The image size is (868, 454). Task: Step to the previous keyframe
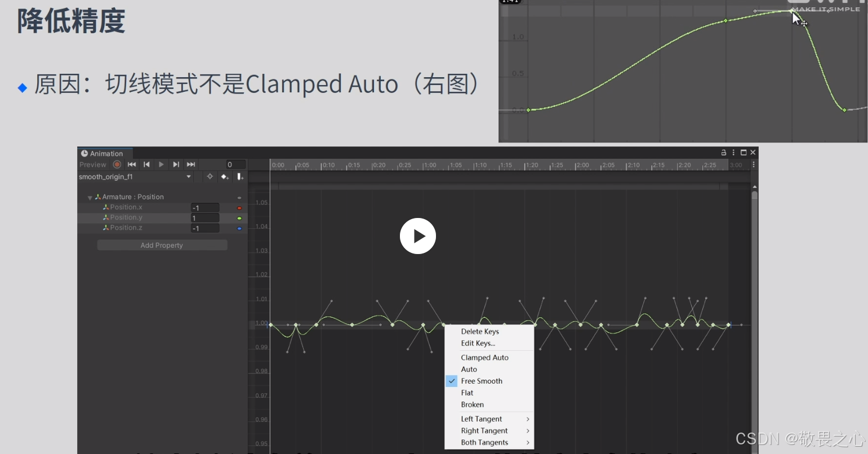pos(146,164)
